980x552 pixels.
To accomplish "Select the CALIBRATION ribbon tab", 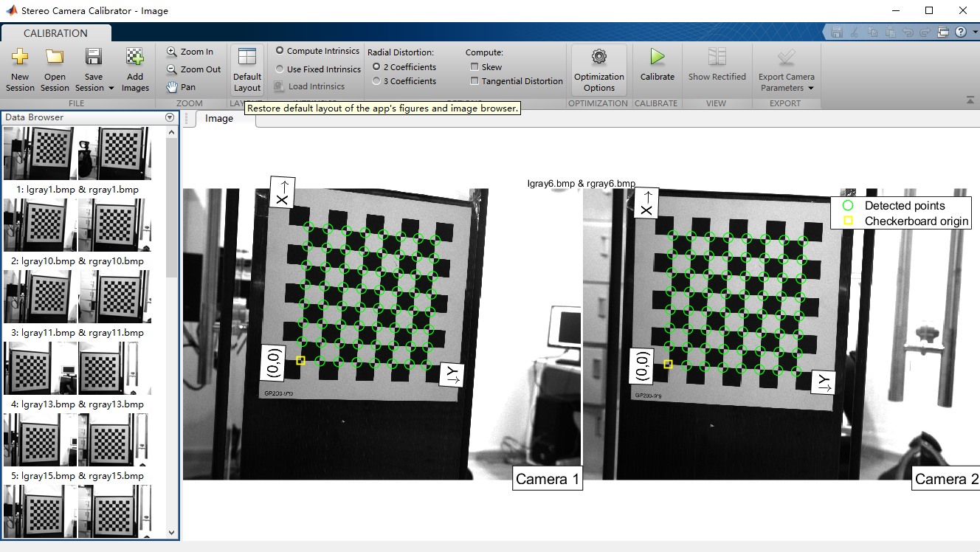I will point(56,33).
